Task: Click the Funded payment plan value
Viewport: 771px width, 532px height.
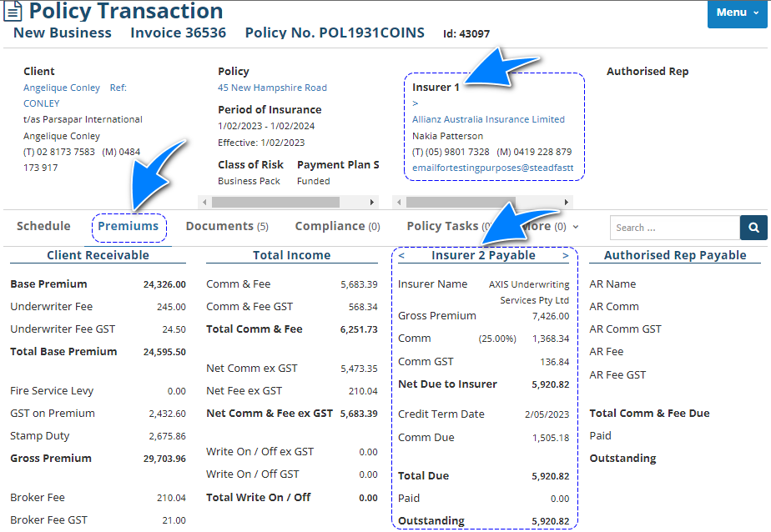Action: point(313,181)
